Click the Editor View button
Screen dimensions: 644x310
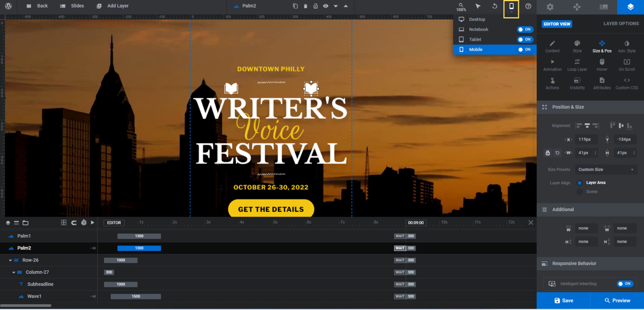[x=557, y=24]
